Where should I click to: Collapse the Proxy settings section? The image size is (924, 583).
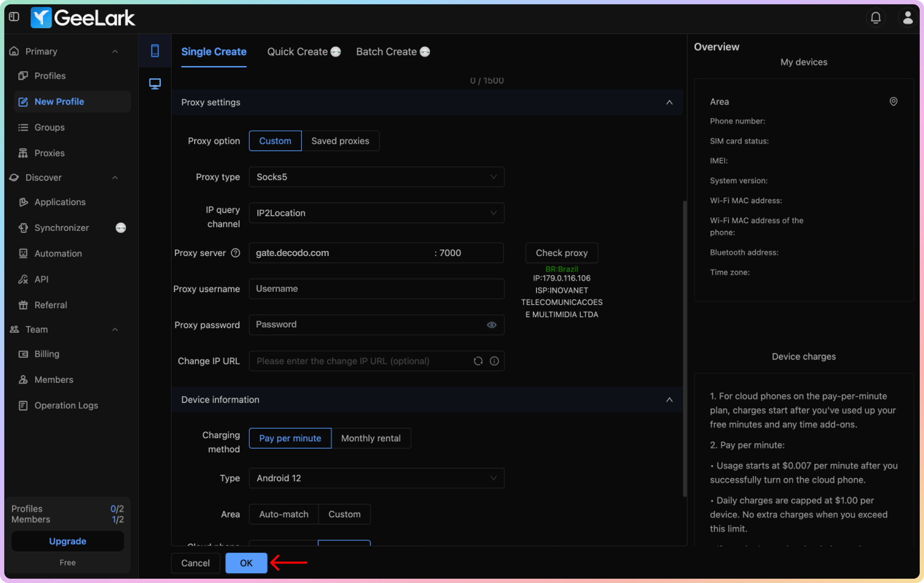pyautogui.click(x=669, y=102)
